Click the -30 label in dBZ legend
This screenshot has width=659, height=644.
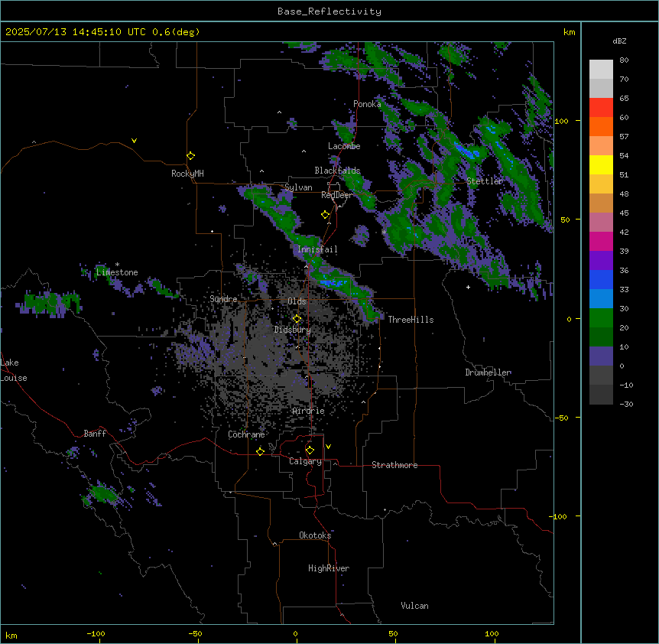pyautogui.click(x=626, y=405)
